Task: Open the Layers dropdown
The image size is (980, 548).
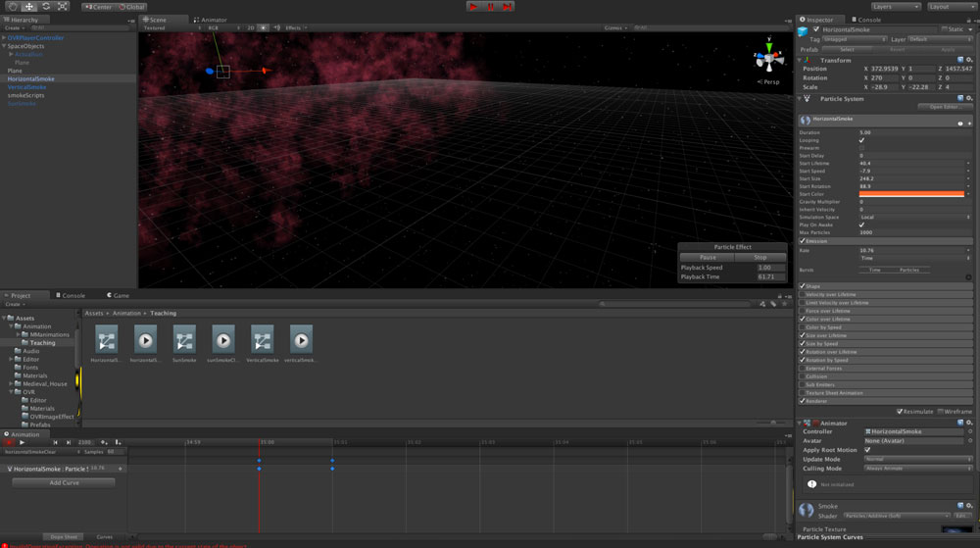Action: [896, 6]
